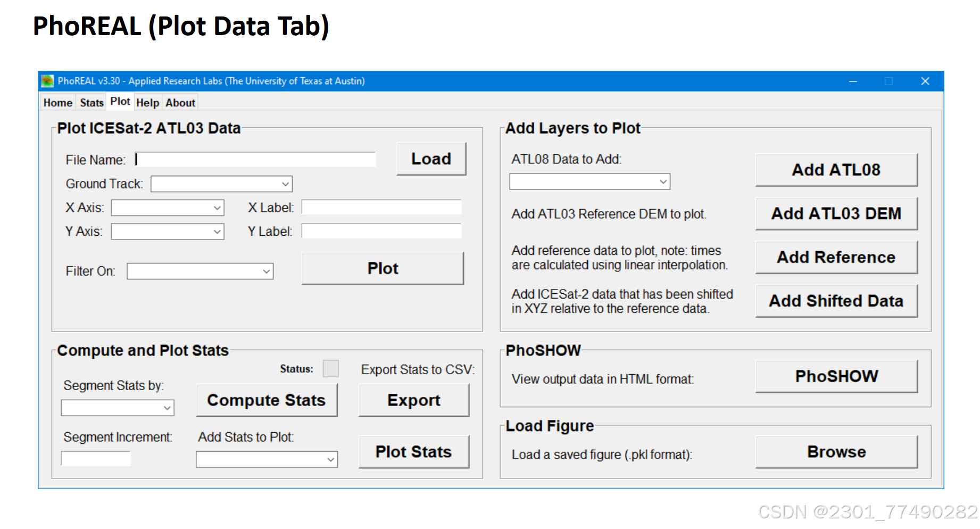Switch to the Home tab

(58, 103)
